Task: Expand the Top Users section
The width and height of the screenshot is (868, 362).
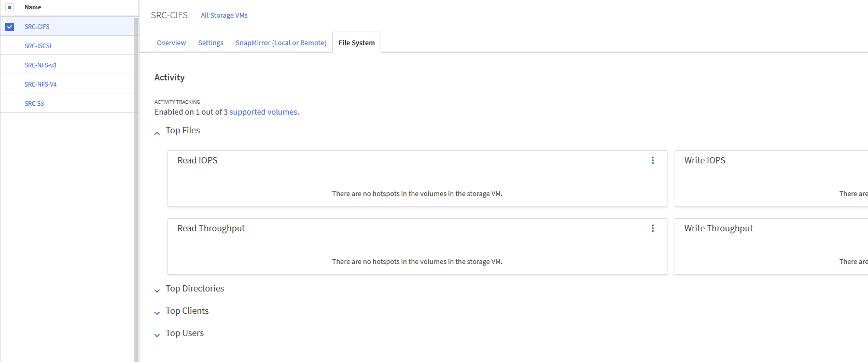Action: pyautogui.click(x=157, y=336)
